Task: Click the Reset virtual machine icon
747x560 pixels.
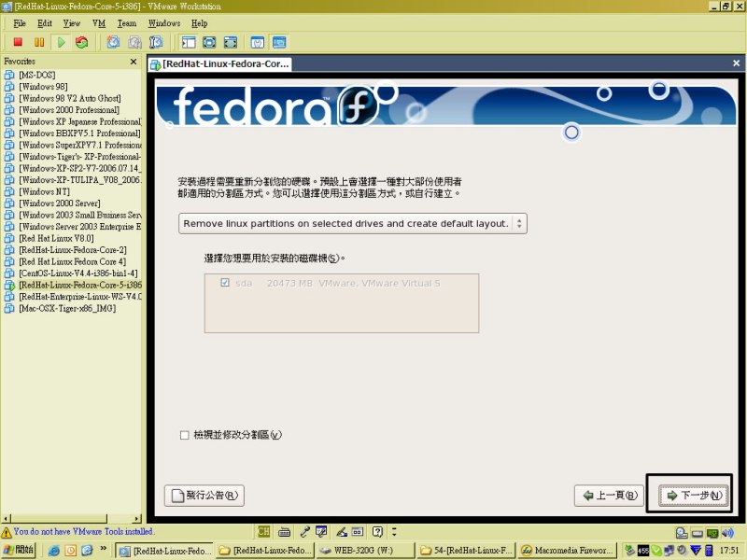Action: (82, 42)
